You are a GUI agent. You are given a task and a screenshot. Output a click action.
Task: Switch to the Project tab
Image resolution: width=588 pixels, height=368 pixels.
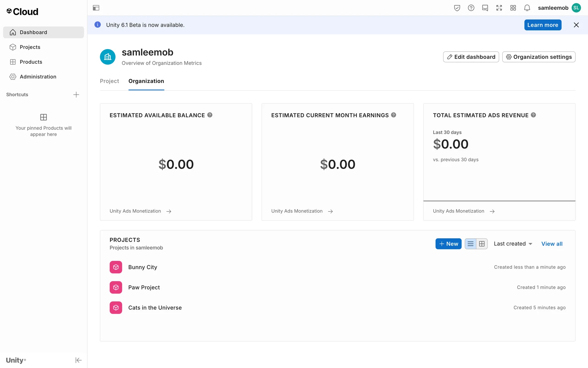click(x=109, y=81)
